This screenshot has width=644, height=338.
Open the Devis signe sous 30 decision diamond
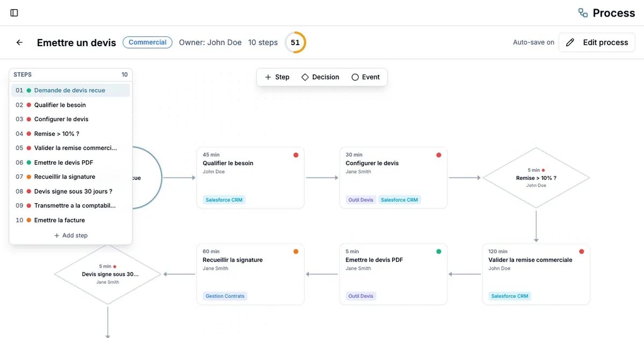point(108,274)
